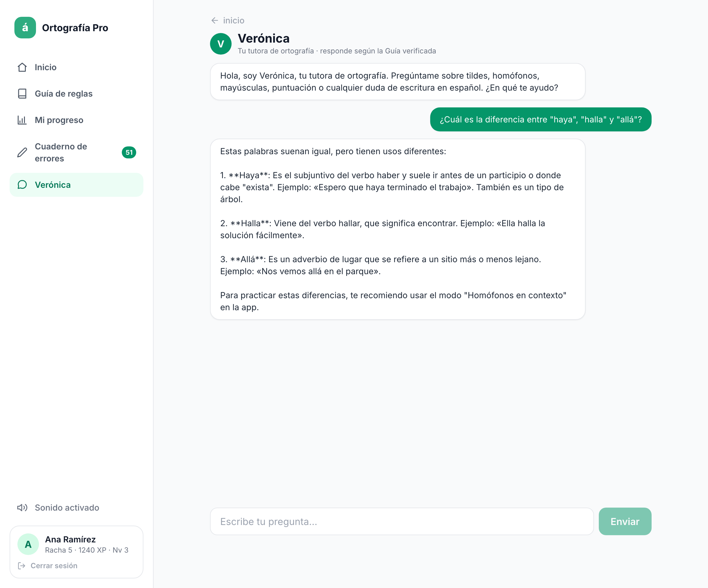Click the bar chart icon for Mi progreso
This screenshot has width=708, height=588.
(x=22, y=120)
